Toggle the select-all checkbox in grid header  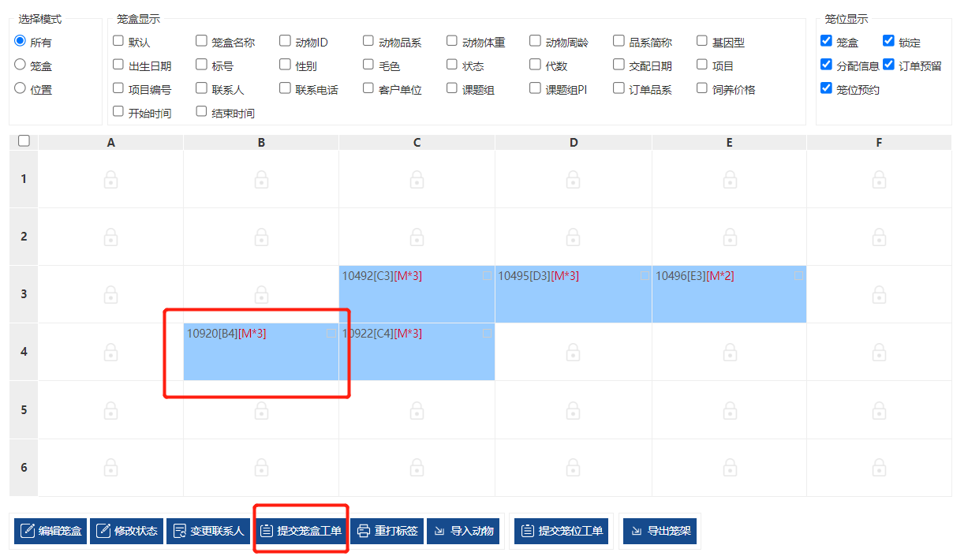pos(24,141)
